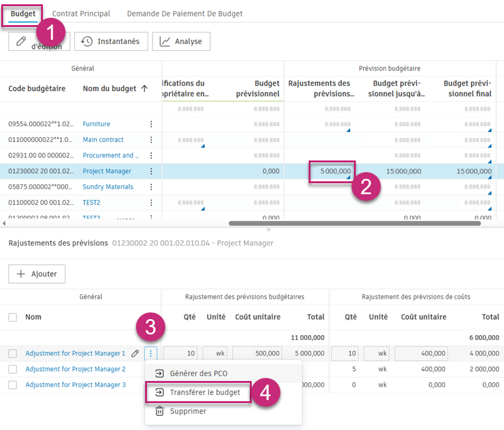Click the pencil edit mode icon

pyautogui.click(x=21, y=41)
